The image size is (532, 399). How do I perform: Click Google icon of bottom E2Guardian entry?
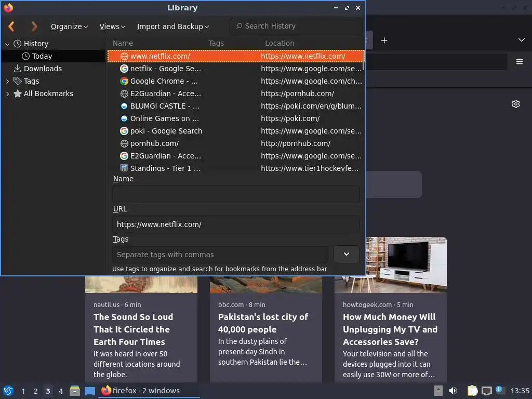[124, 156]
